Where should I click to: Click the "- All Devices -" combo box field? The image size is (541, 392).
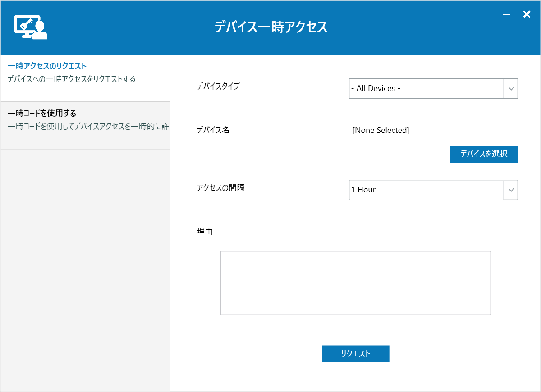tap(426, 89)
